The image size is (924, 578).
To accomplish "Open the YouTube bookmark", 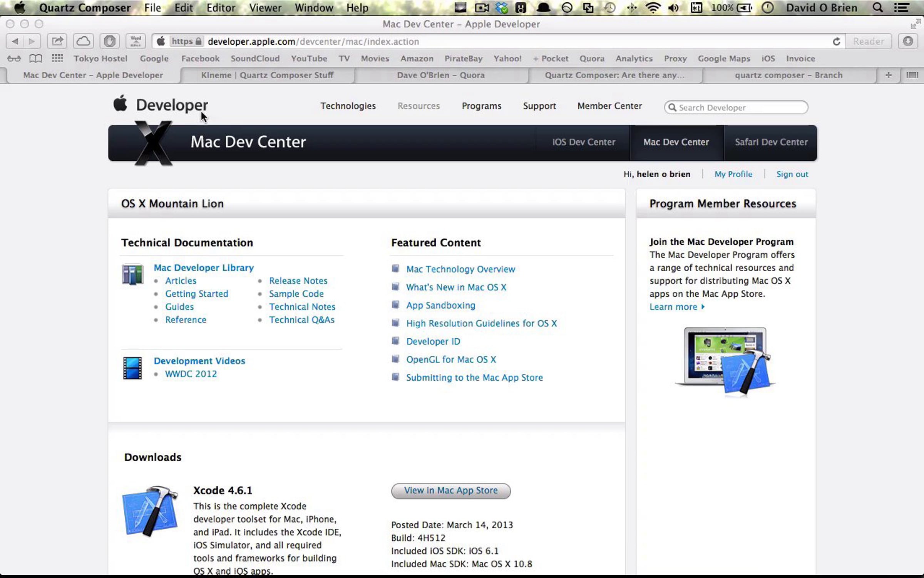I will (309, 59).
